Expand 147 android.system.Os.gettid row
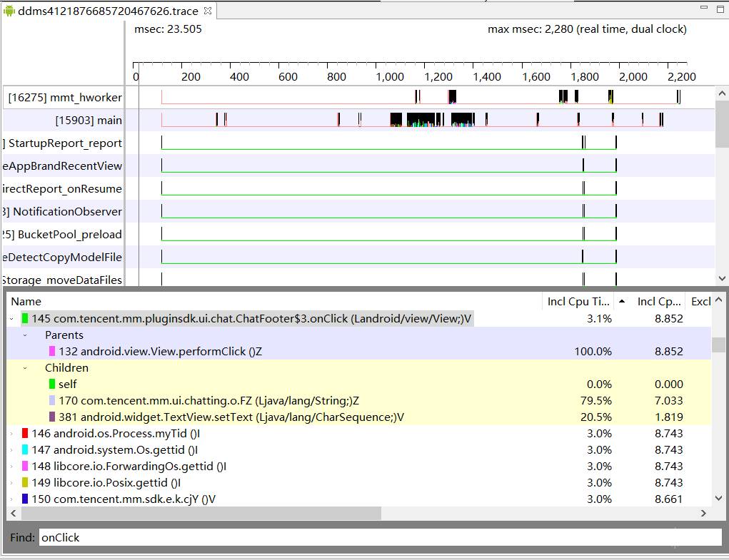729x560 pixels. tap(11, 450)
